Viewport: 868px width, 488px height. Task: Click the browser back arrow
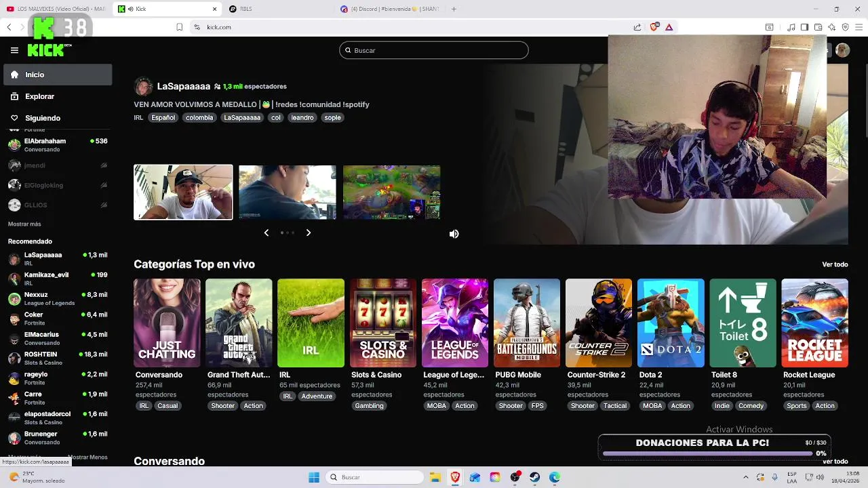(9, 27)
